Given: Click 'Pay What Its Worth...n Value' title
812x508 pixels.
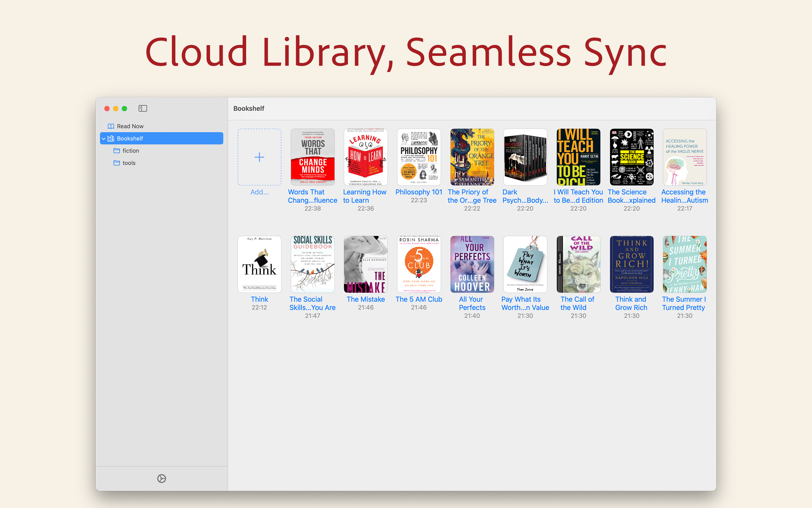Looking at the screenshot, I should point(525,303).
